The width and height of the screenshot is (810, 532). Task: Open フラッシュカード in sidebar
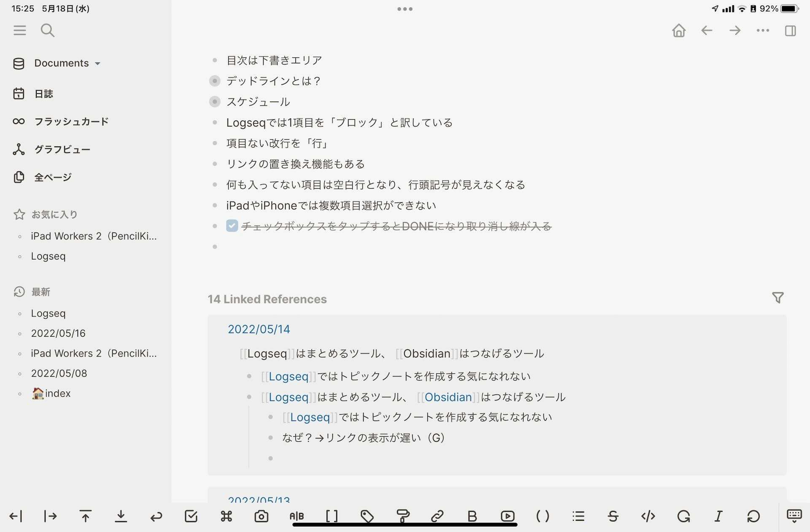click(x=71, y=122)
